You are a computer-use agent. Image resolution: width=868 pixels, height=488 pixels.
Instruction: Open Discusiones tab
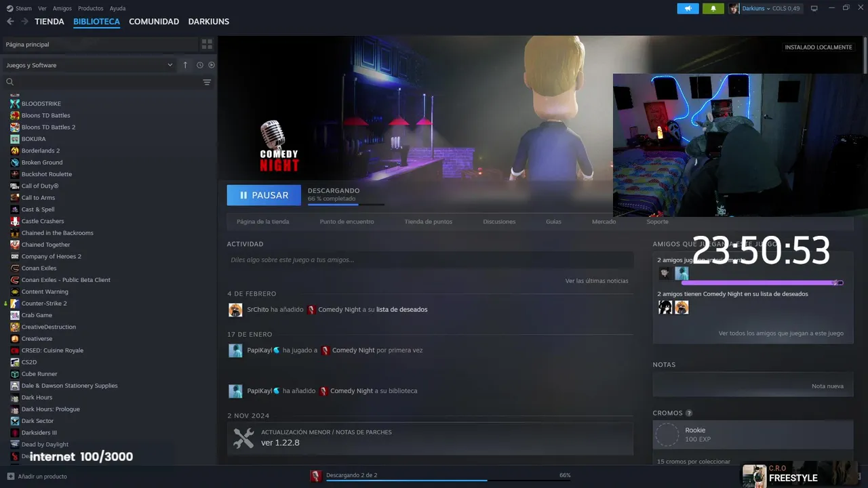pyautogui.click(x=499, y=222)
